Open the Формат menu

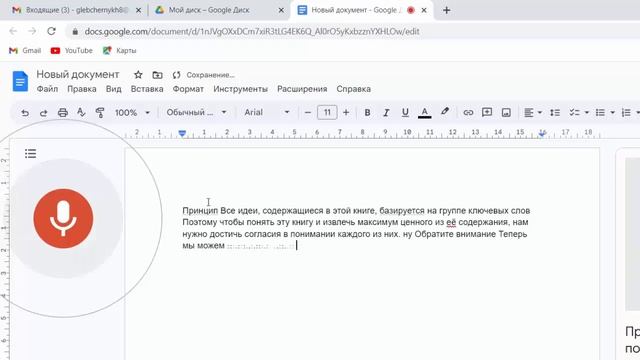188,89
